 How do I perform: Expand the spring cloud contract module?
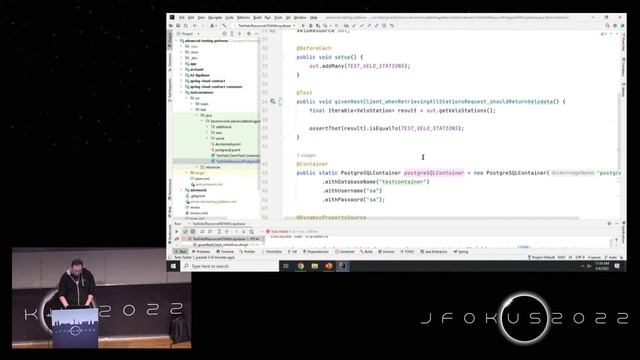pos(182,81)
